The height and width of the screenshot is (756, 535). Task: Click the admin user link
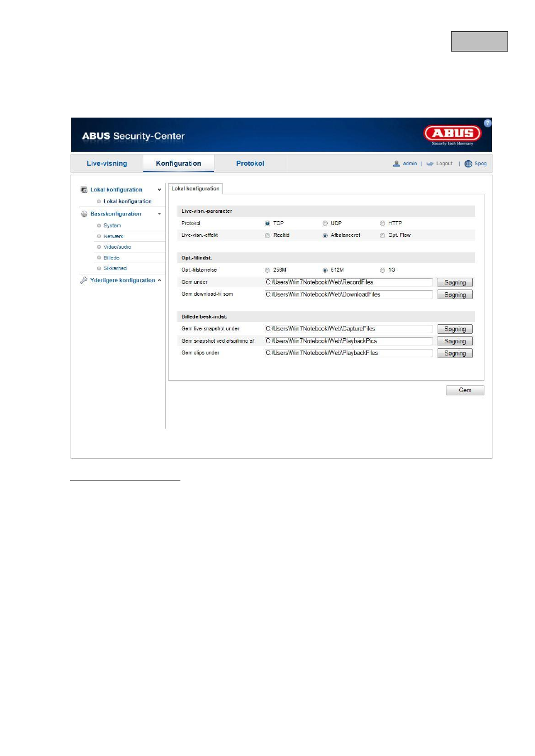coord(410,164)
